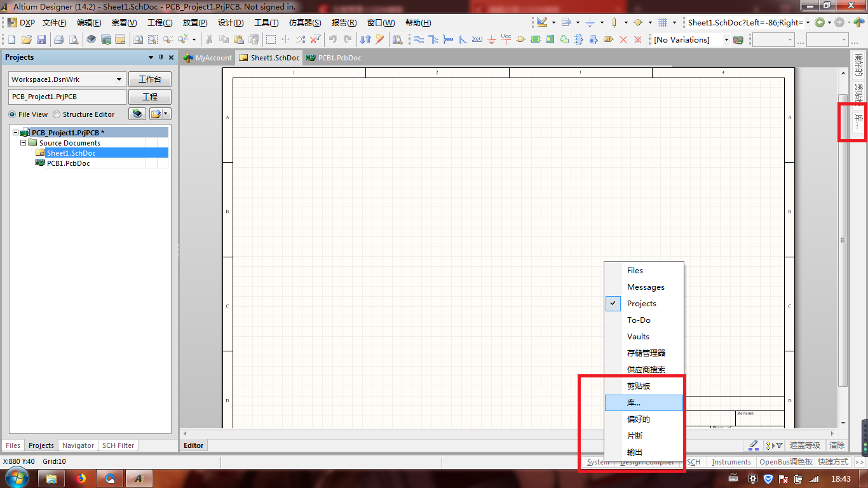Click the Open document folder icon
Viewport: 868px width, 488px height.
tap(26, 39)
